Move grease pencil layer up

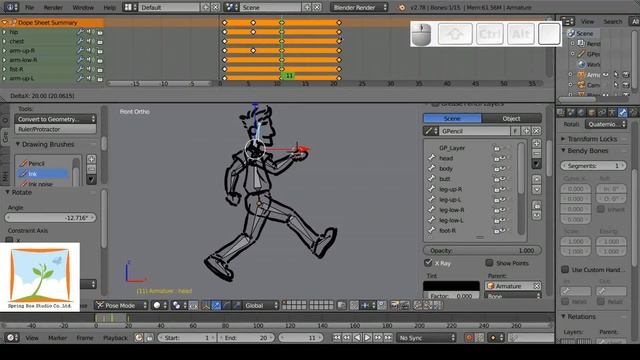click(x=536, y=179)
